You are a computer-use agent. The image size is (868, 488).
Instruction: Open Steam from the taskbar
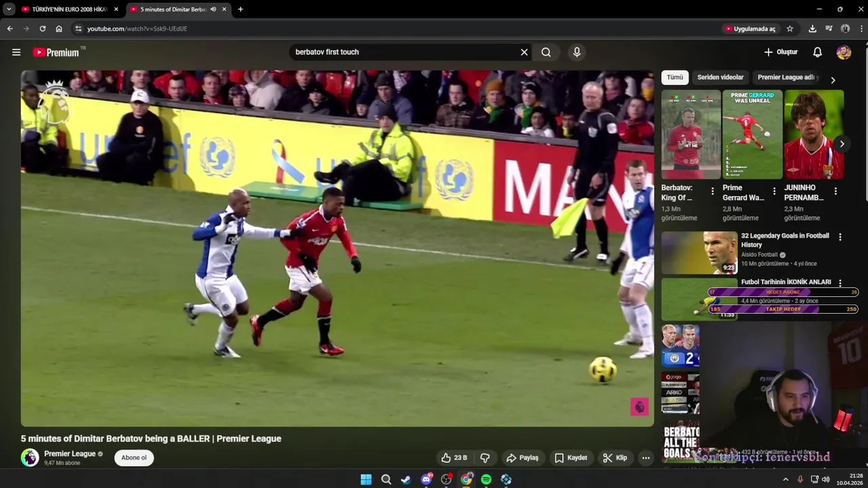(x=406, y=479)
